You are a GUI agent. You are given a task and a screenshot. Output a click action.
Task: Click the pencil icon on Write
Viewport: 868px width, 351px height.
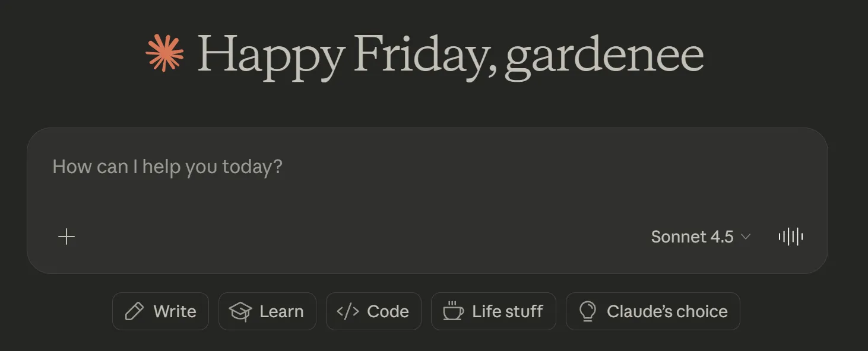[x=135, y=311]
